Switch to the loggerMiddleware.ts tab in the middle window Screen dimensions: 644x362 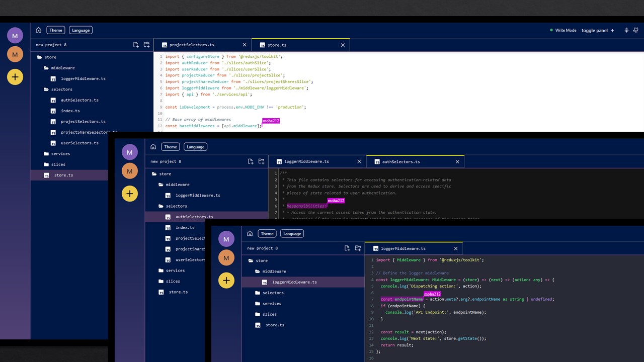(x=317, y=161)
